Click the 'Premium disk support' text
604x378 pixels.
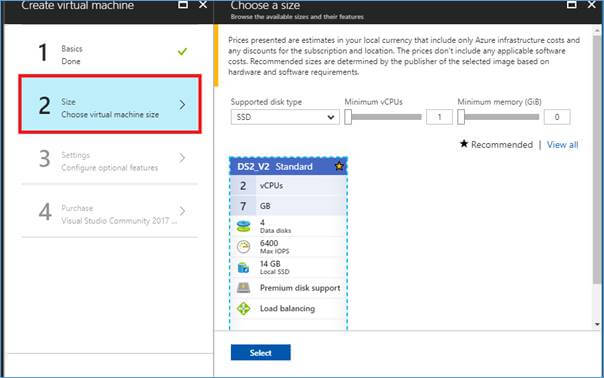tap(300, 288)
